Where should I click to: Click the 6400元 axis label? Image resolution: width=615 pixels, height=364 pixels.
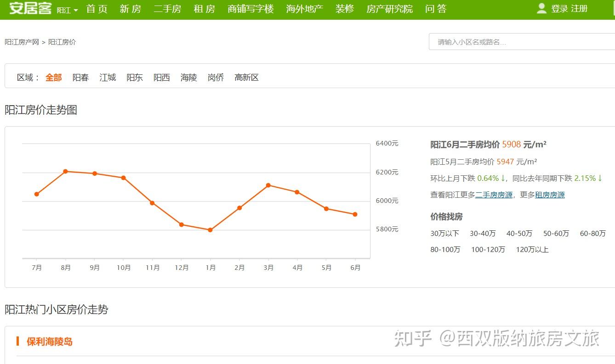(387, 143)
